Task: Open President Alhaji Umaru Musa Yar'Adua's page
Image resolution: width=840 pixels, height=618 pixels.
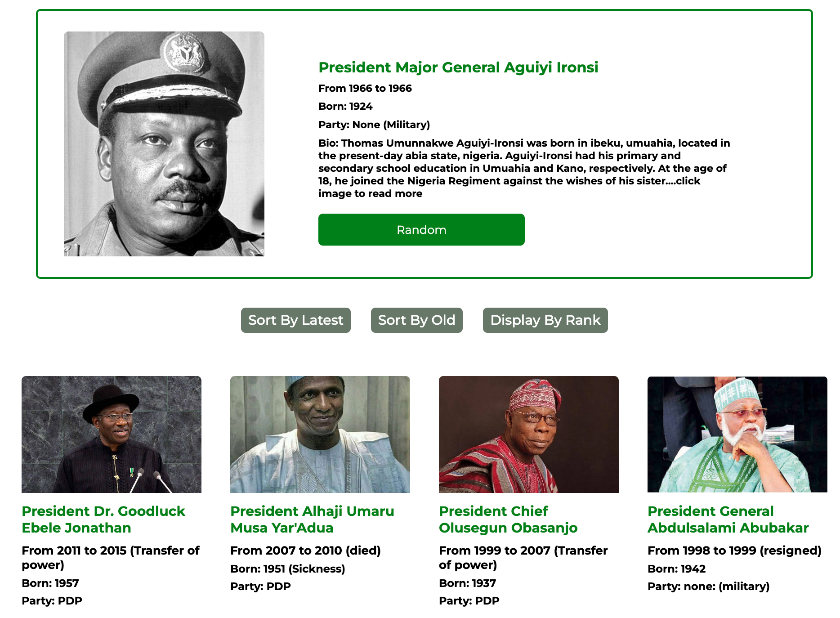Action: click(x=312, y=519)
